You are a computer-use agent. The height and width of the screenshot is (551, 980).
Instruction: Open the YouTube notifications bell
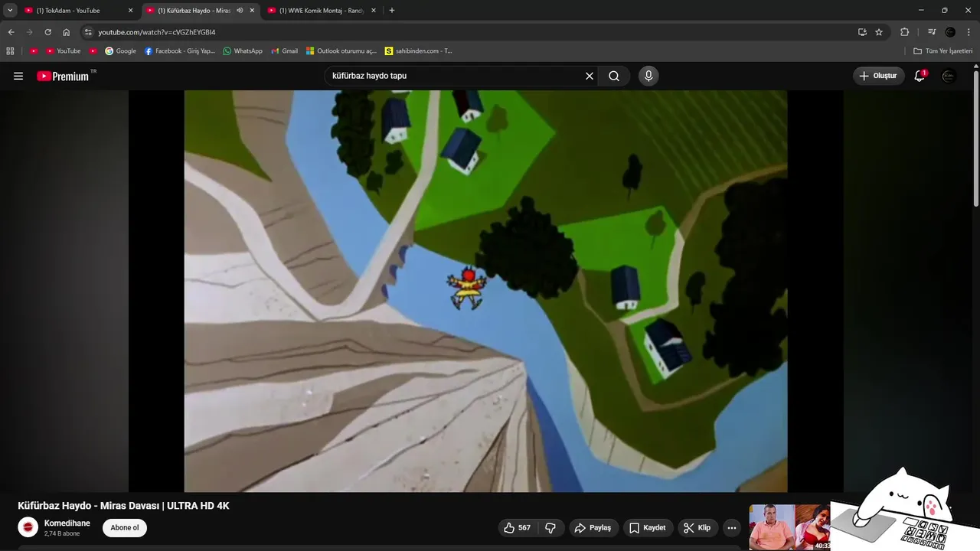(x=920, y=76)
